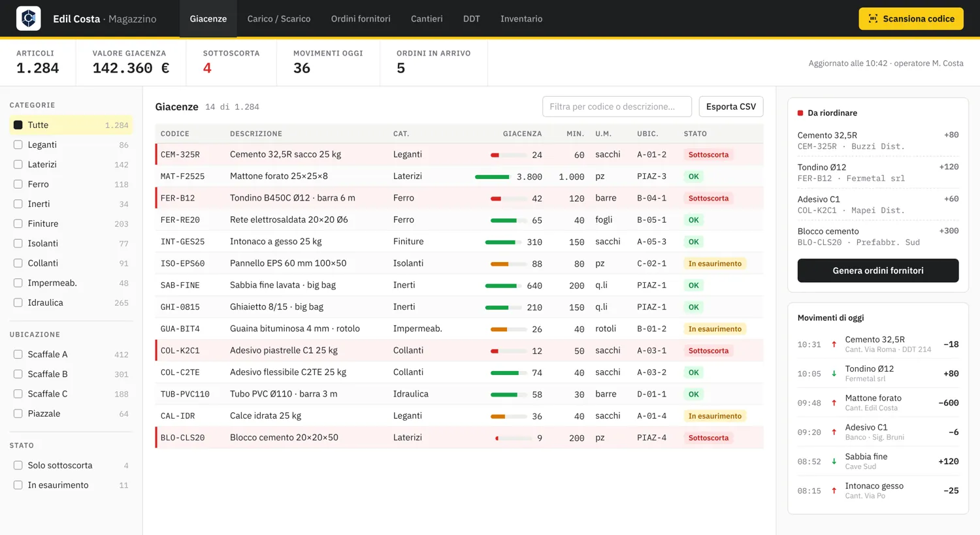The image size is (980, 535).
Task: Open the DDT tab
Action: (472, 19)
